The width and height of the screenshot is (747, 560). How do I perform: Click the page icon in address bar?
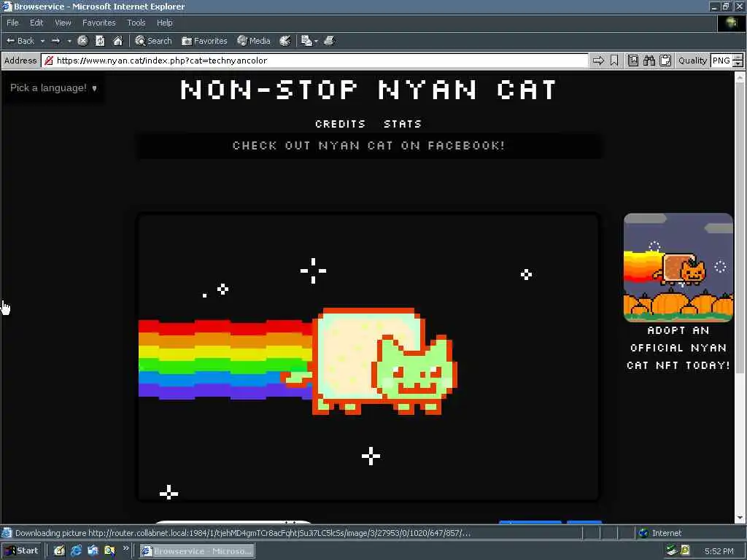[x=48, y=61]
